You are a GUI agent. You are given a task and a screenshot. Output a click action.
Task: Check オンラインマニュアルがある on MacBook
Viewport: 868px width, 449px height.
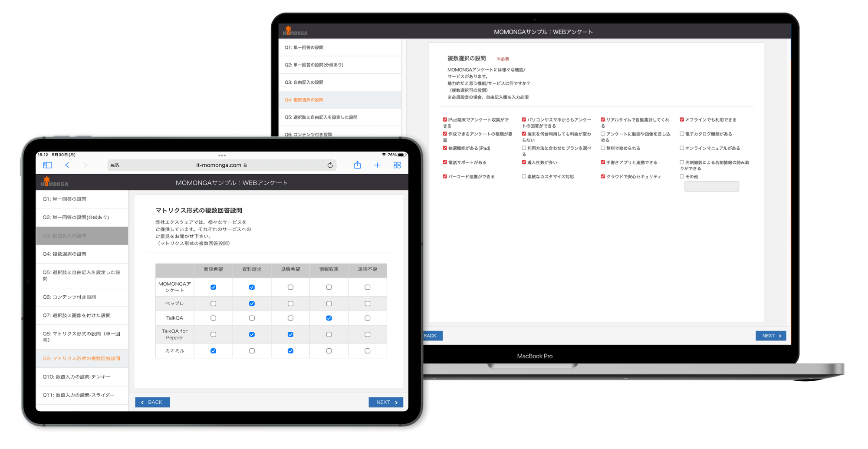[682, 148]
